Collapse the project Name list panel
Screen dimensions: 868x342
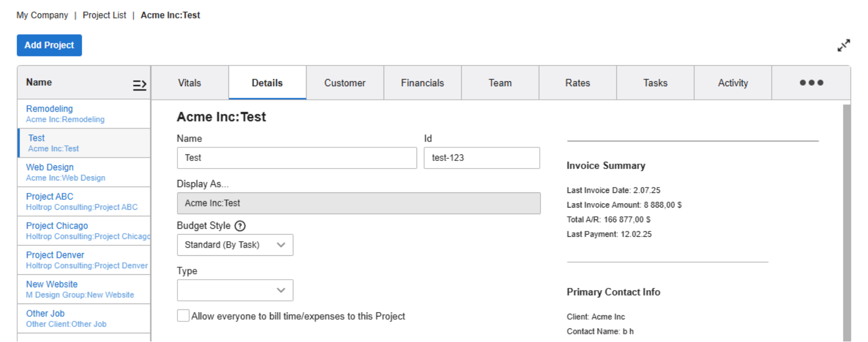click(x=139, y=85)
